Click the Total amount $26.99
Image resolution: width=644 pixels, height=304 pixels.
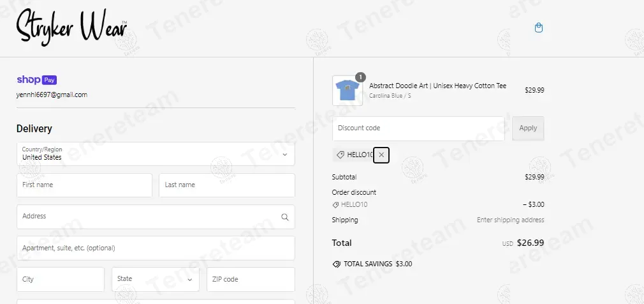531,243
